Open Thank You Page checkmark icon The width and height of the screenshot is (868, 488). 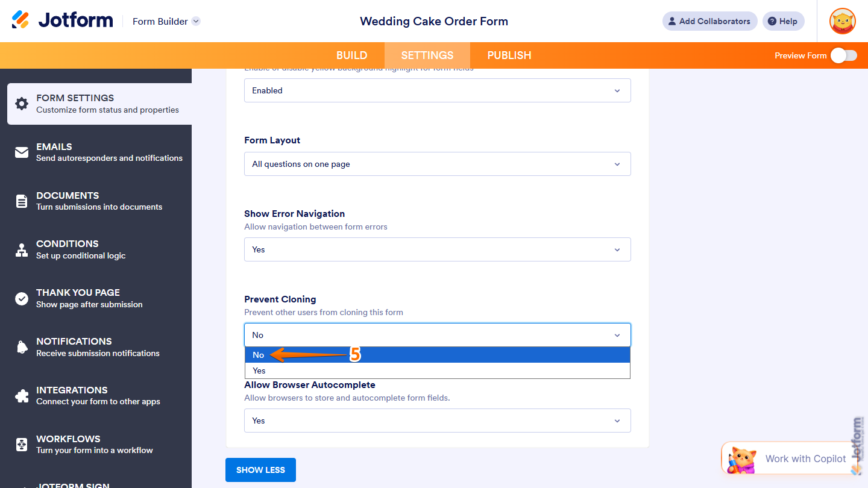click(22, 298)
